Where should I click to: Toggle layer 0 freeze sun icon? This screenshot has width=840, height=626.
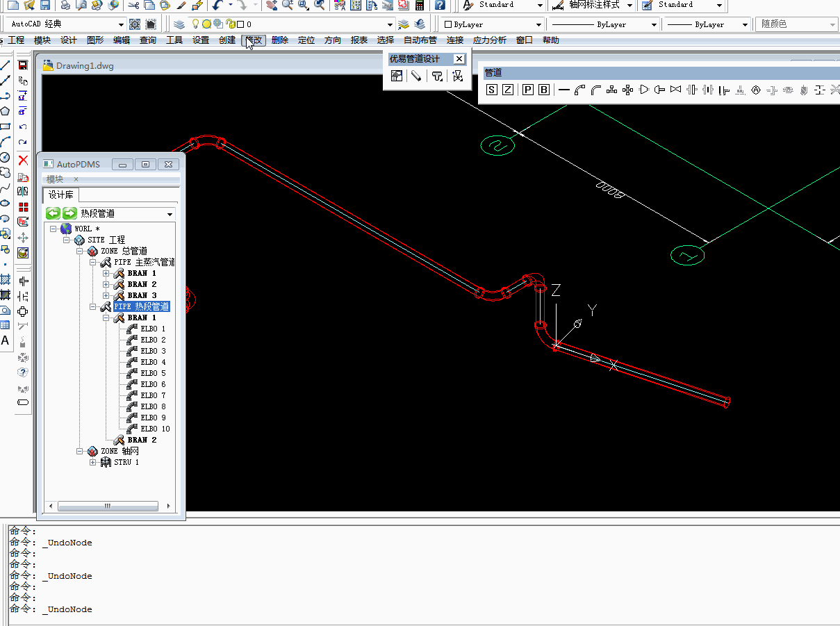(x=206, y=24)
